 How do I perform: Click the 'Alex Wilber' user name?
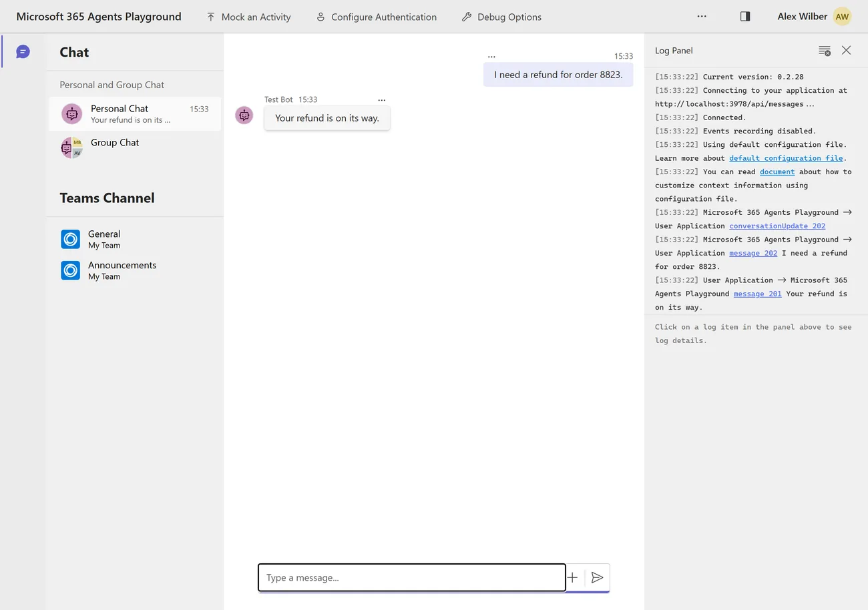802,17
